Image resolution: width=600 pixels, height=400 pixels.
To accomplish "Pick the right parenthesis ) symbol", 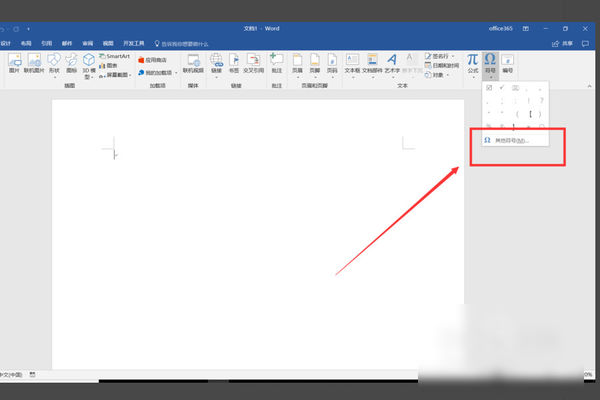I will (x=540, y=114).
